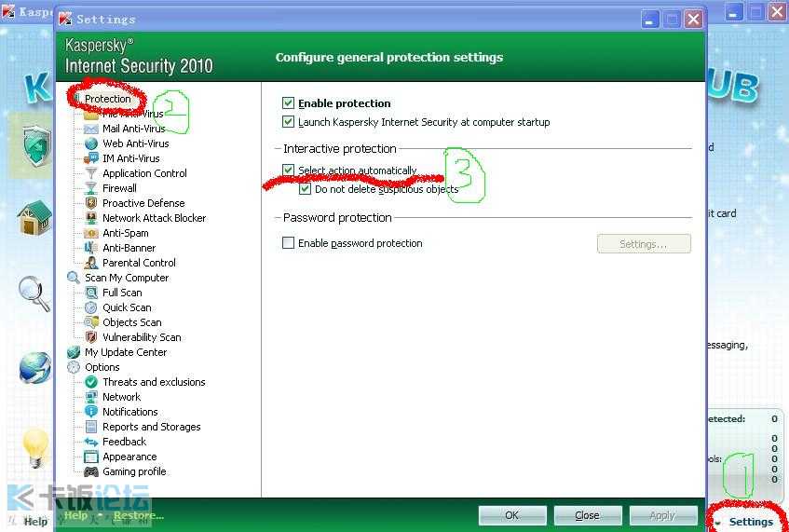
Task: Select the Options section label
Action: coord(102,367)
